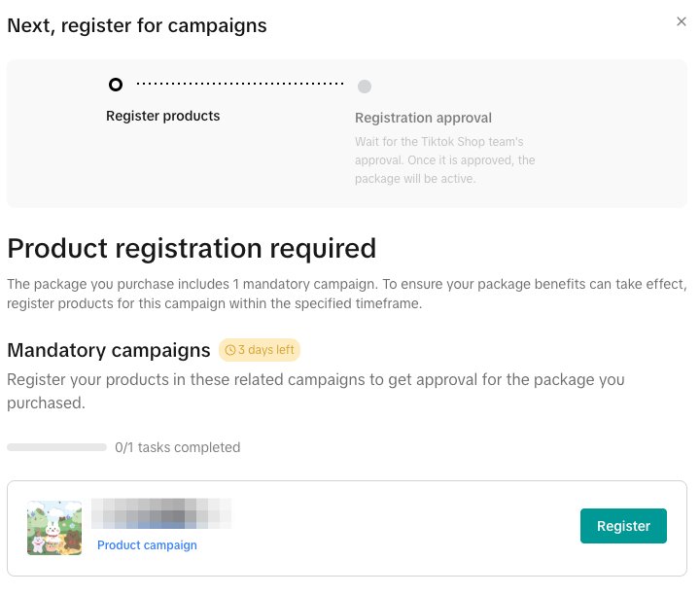Open the Product campaign link
Viewport: 700px width, 595px height.
pyautogui.click(x=147, y=545)
